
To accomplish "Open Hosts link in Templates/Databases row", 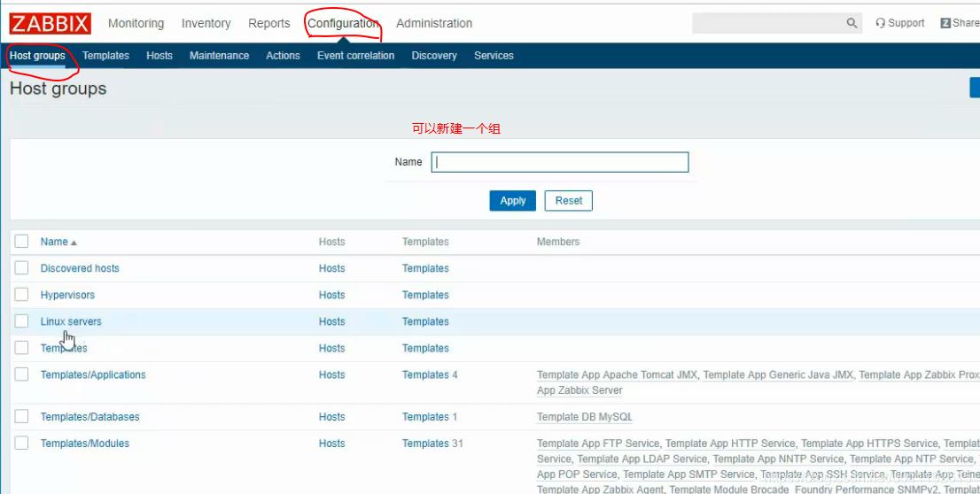I will (x=332, y=417).
